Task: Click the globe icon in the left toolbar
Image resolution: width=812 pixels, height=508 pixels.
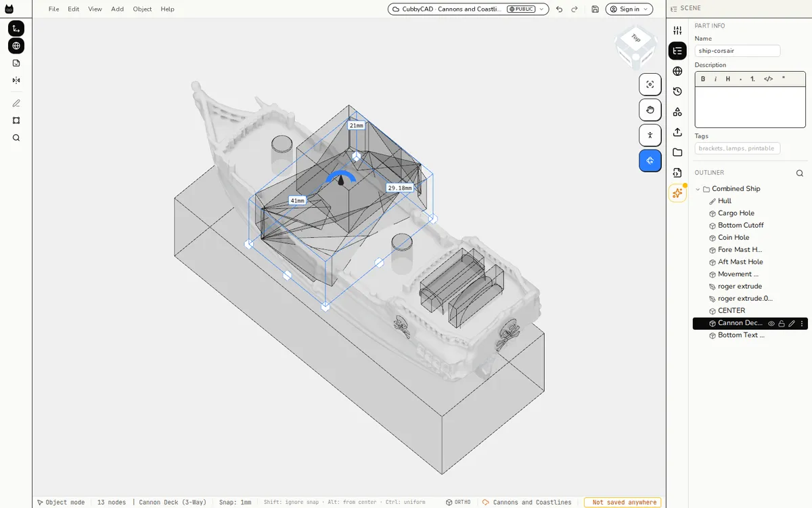Action: (16, 46)
